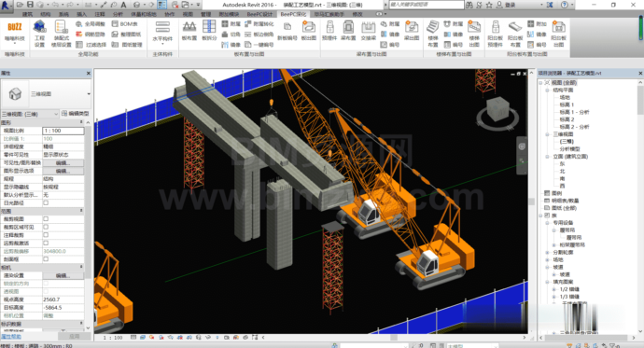Enable the 日光路径 sun path checkbox
644x348 pixels.
(x=46, y=202)
